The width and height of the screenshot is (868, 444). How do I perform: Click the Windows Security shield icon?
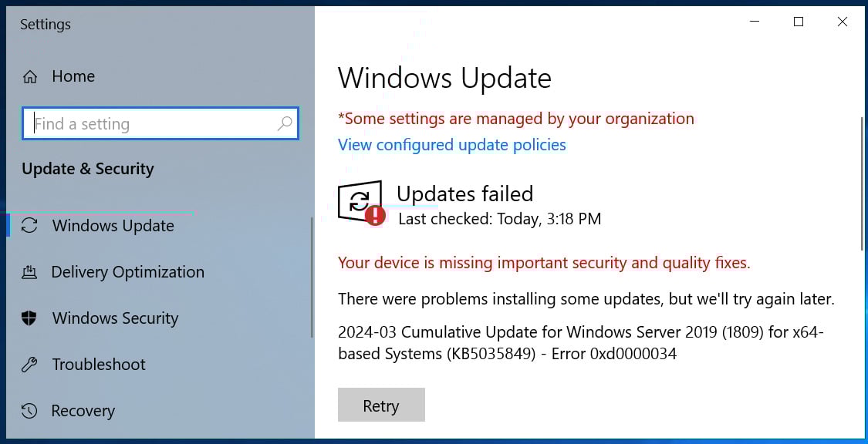coord(30,318)
